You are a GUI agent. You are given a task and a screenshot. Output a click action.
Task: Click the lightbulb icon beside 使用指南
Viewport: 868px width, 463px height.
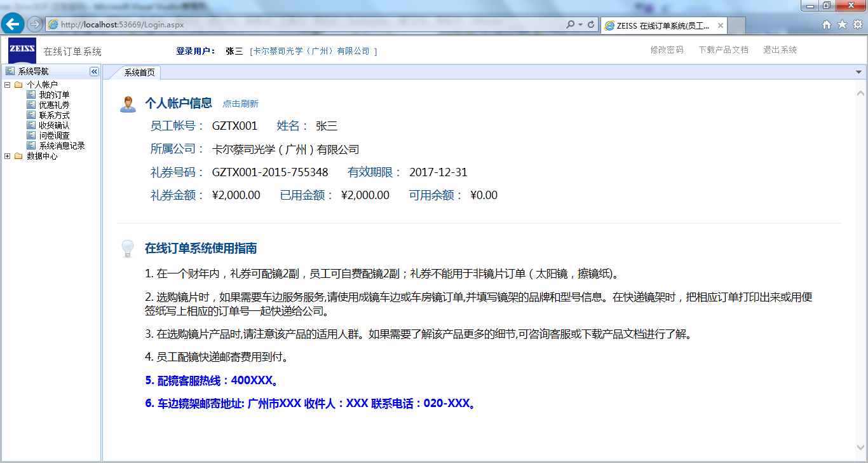(128, 249)
